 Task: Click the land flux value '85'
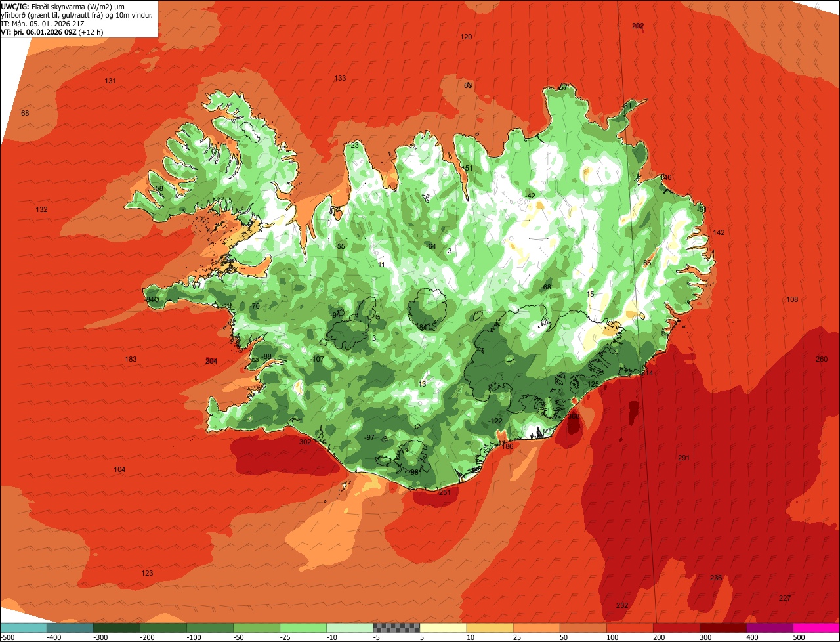click(x=646, y=263)
